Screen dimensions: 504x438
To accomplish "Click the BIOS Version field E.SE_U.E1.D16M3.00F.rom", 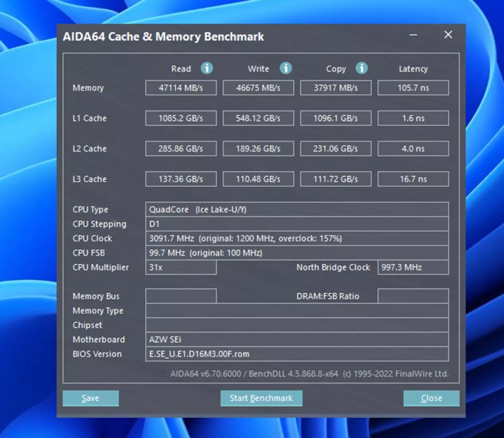I will (297, 354).
